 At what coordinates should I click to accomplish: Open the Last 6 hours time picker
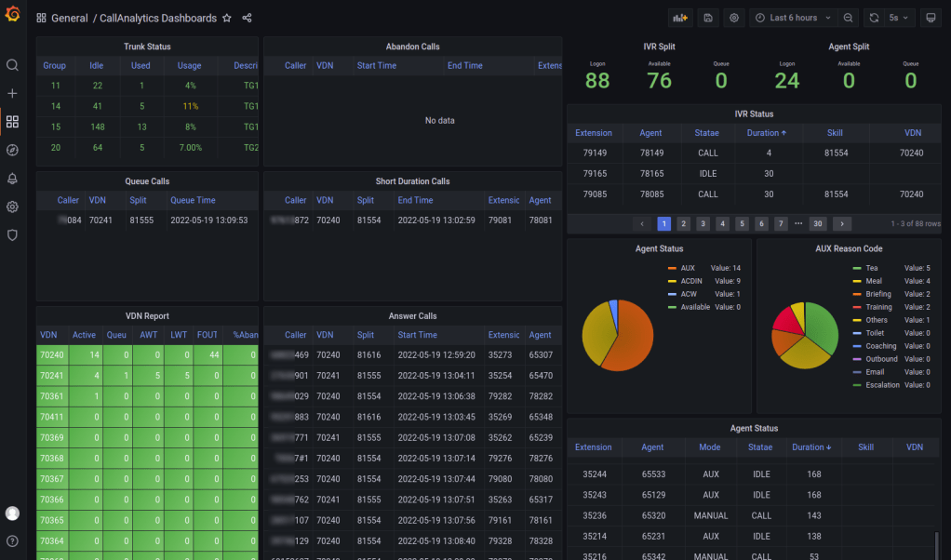click(x=792, y=18)
